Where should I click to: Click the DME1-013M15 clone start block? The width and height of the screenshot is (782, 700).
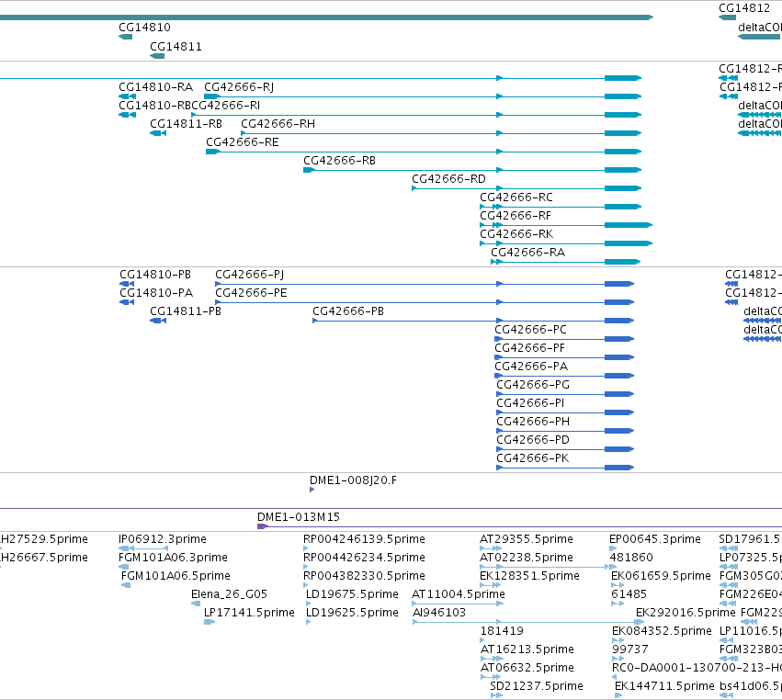tap(262, 526)
